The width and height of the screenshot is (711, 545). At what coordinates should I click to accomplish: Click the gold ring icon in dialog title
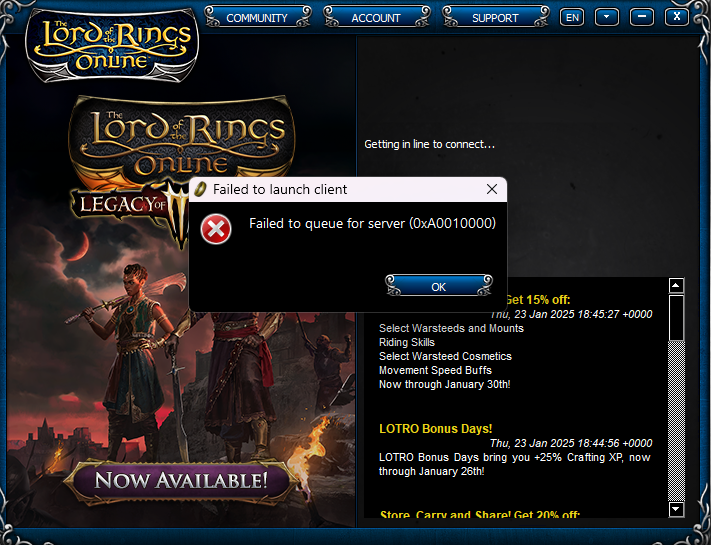(x=200, y=189)
